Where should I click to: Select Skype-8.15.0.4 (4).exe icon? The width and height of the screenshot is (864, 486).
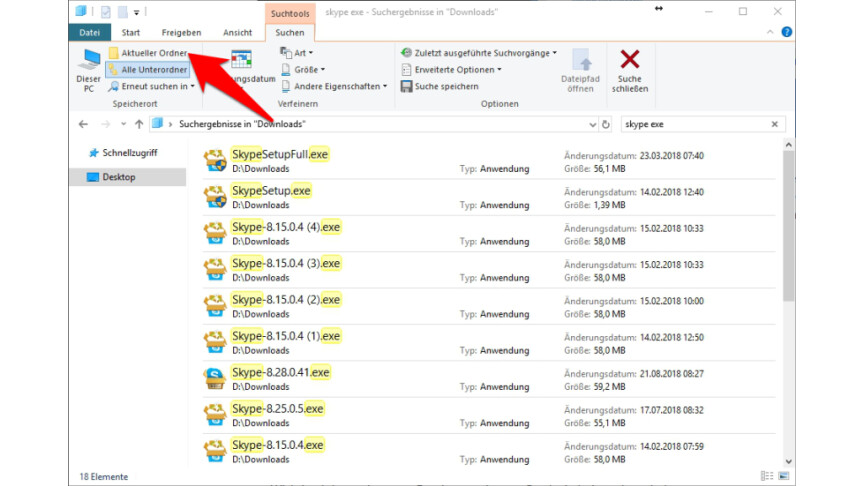click(x=215, y=233)
